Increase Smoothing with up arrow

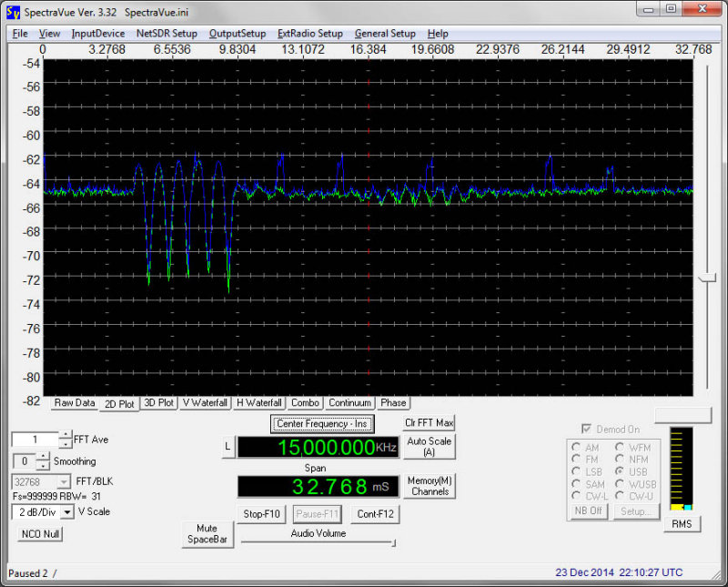[43, 457]
